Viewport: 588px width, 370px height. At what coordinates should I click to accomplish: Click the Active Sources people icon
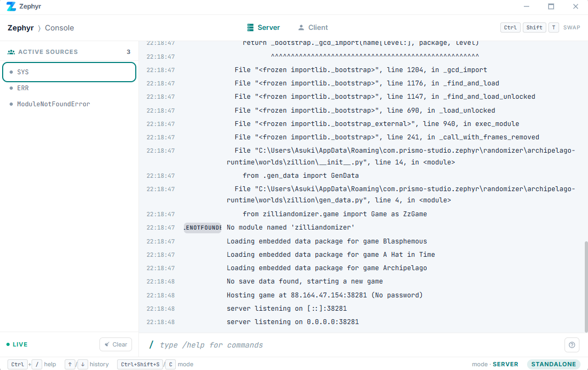point(11,52)
